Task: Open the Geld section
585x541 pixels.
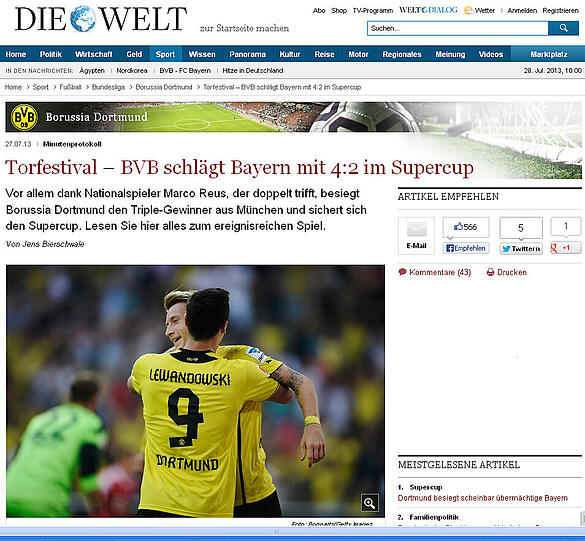Action: (134, 54)
